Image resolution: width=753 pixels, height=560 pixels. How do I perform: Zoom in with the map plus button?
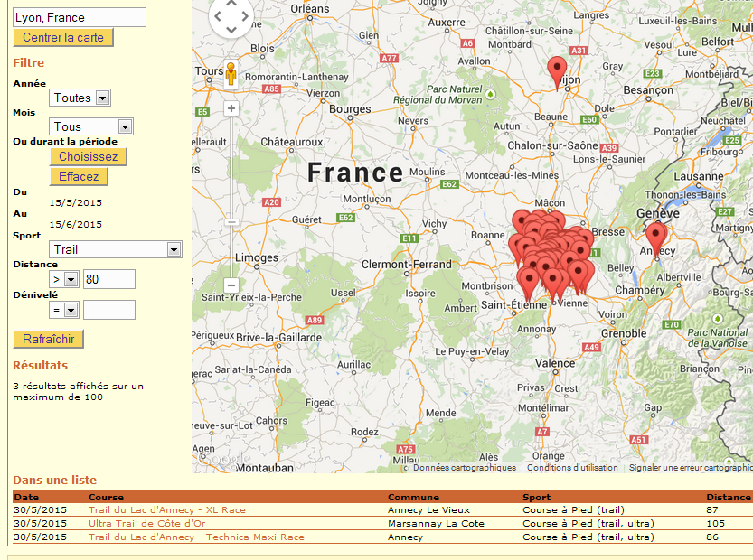[x=231, y=108]
